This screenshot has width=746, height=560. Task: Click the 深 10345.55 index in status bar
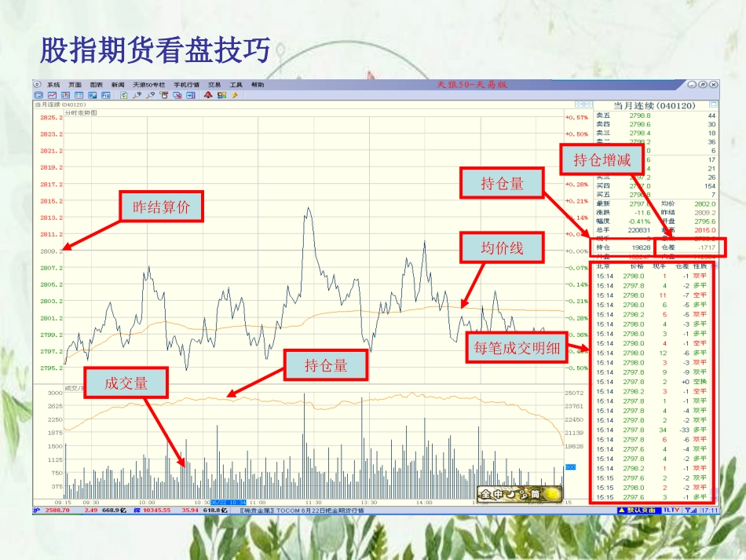[x=152, y=510]
